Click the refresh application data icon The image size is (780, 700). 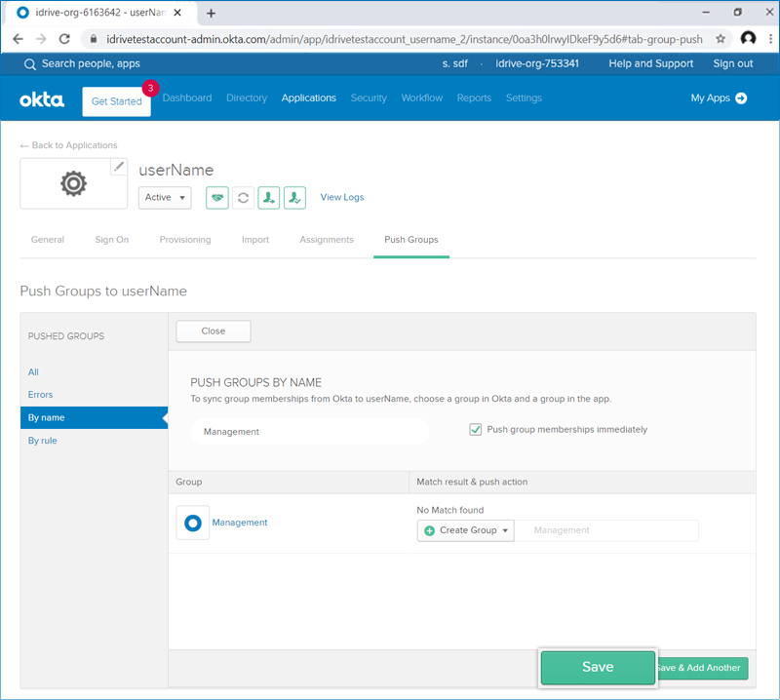(x=243, y=198)
